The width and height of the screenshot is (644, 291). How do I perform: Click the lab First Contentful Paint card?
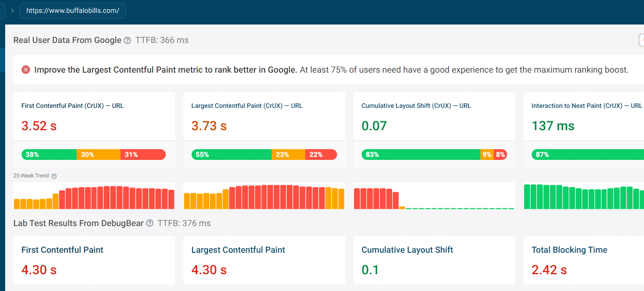94,260
